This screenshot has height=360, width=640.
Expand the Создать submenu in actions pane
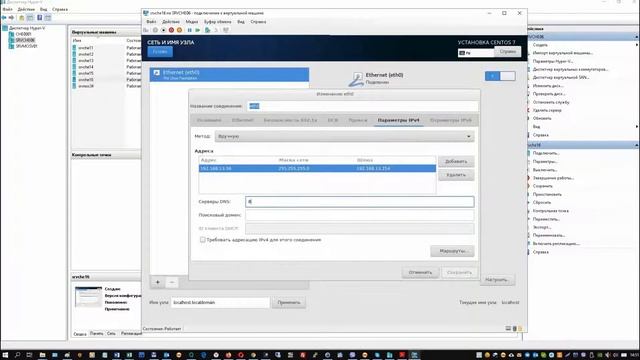pos(637,45)
